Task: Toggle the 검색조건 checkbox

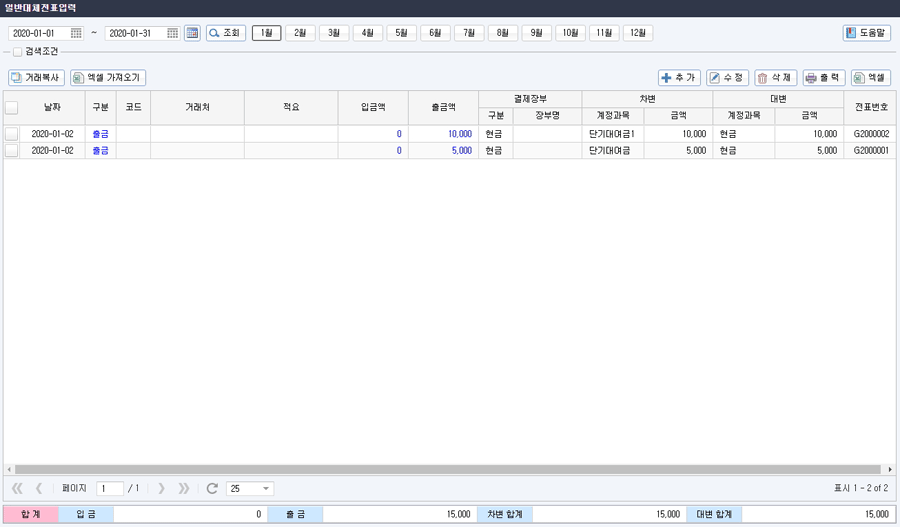Action: click(x=18, y=52)
